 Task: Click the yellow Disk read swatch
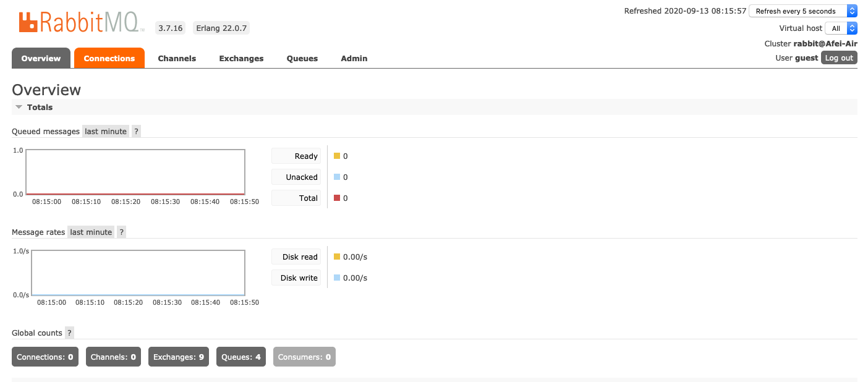tap(337, 257)
